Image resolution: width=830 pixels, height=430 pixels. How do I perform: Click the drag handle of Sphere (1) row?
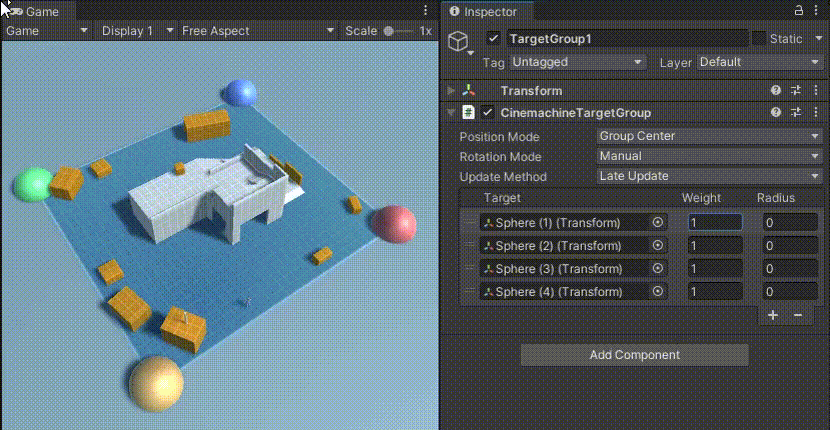pyautogui.click(x=469, y=223)
